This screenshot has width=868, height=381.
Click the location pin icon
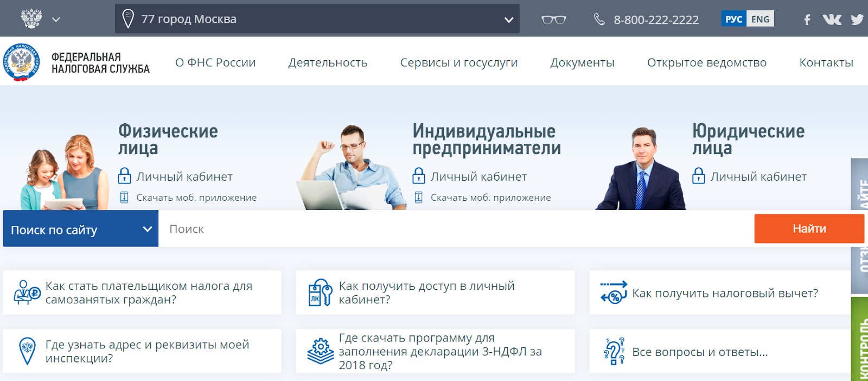(128, 18)
